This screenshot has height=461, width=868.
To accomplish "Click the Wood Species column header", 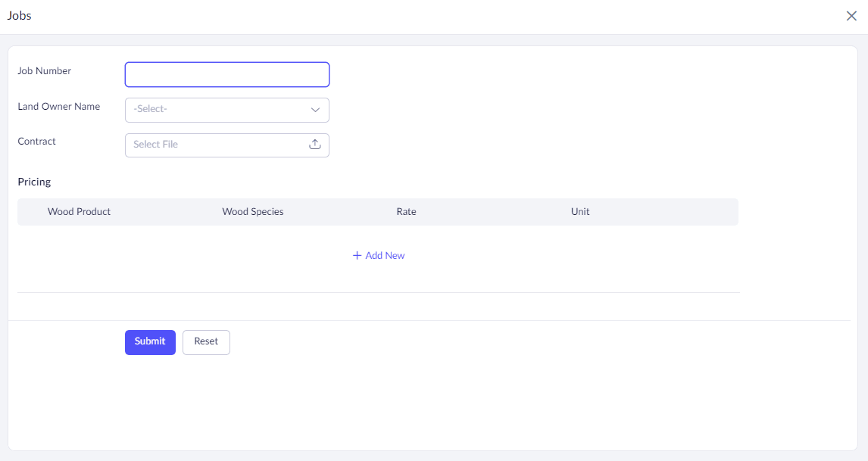I will pyautogui.click(x=252, y=212).
